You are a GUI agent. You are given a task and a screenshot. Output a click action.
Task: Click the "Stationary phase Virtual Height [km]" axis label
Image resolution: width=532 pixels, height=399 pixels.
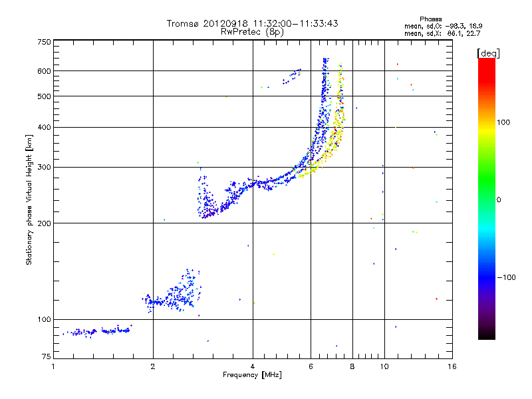pos(29,199)
